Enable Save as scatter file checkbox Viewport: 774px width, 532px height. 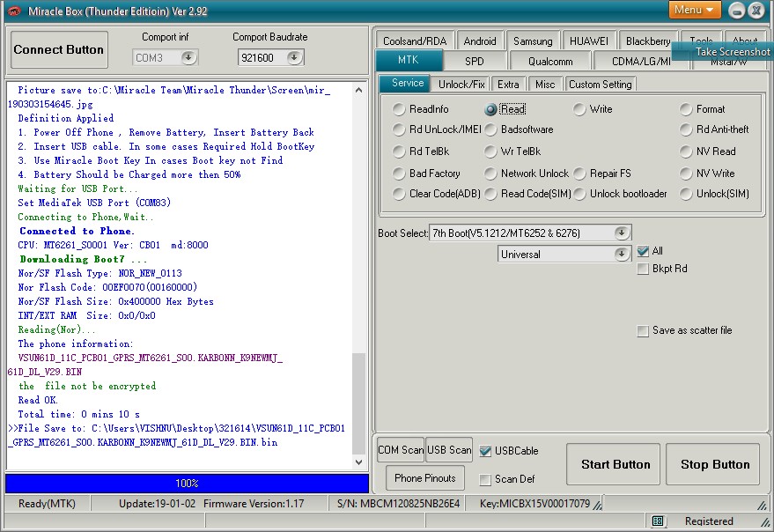point(643,330)
